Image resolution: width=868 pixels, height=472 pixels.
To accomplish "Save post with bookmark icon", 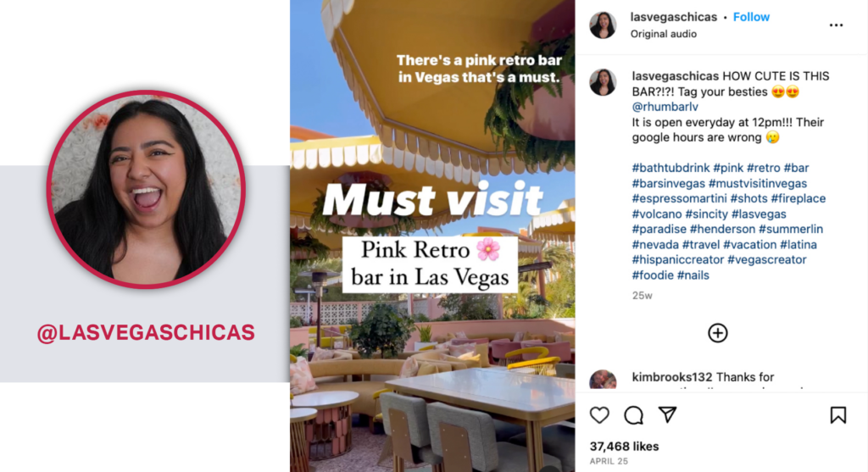I will click(838, 415).
